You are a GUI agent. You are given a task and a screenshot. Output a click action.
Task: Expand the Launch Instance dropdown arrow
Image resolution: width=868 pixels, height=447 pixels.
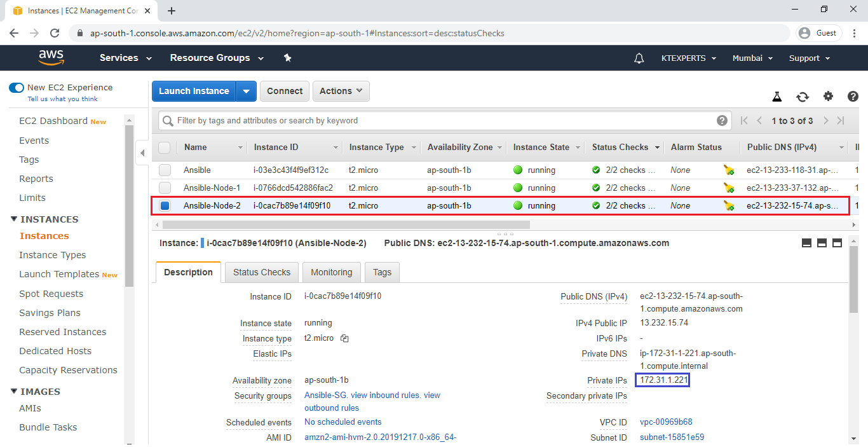point(246,91)
